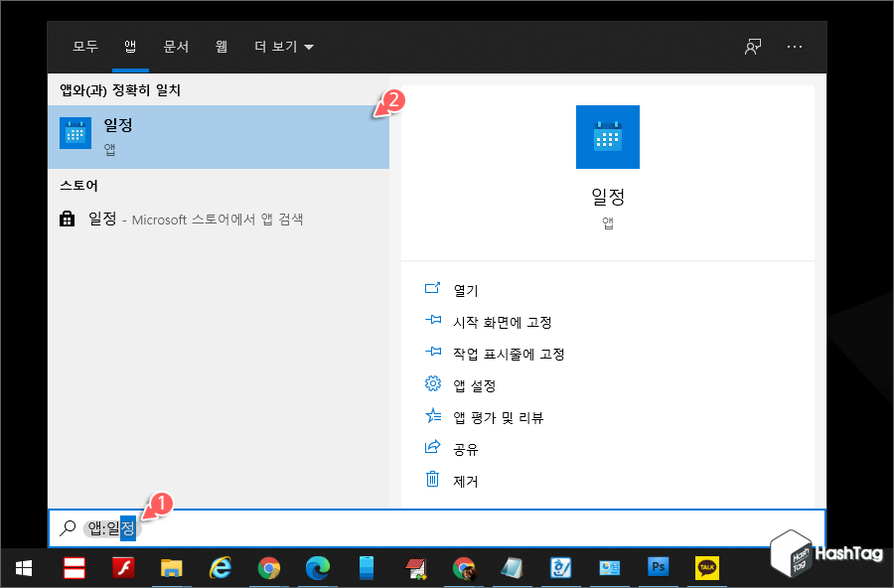This screenshot has height=588, width=894.
Task: Click the large 일정 calendar app icon
Action: point(607,137)
